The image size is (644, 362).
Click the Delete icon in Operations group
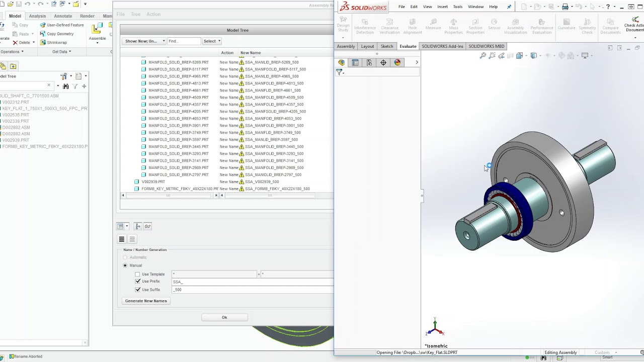pos(15,43)
